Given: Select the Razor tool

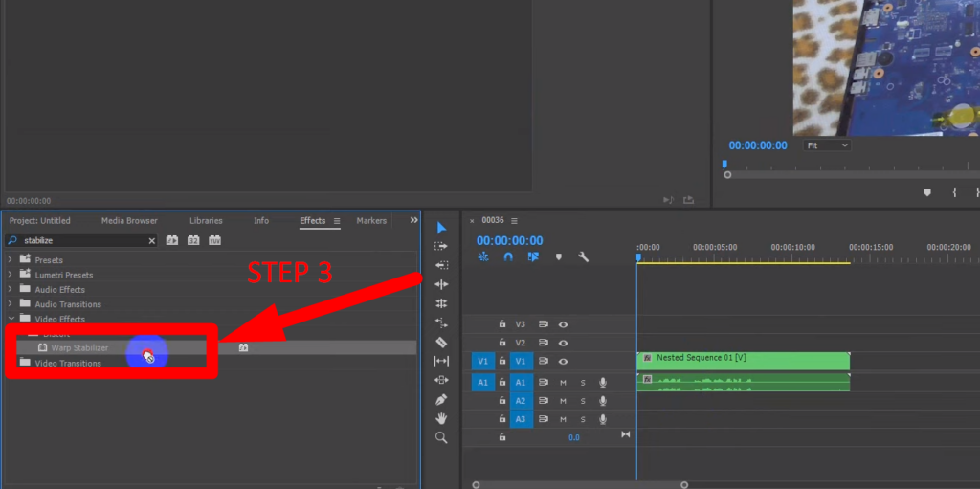Looking at the screenshot, I should 441,342.
